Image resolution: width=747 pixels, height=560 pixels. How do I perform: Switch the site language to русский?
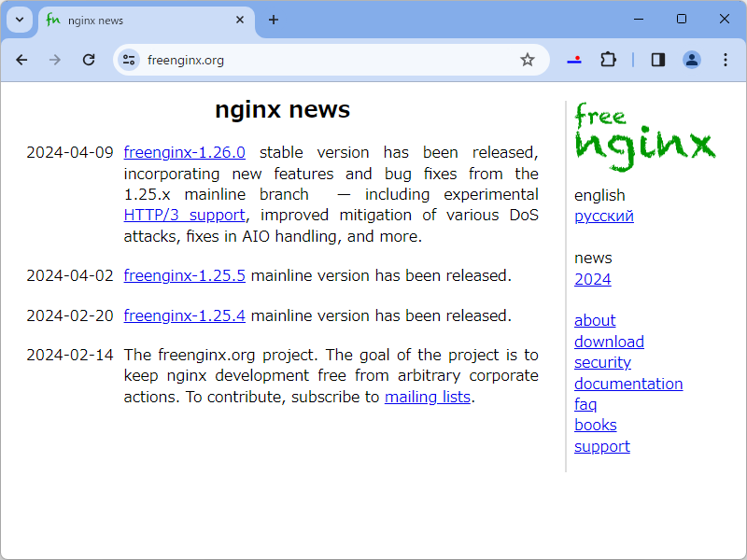click(x=603, y=216)
